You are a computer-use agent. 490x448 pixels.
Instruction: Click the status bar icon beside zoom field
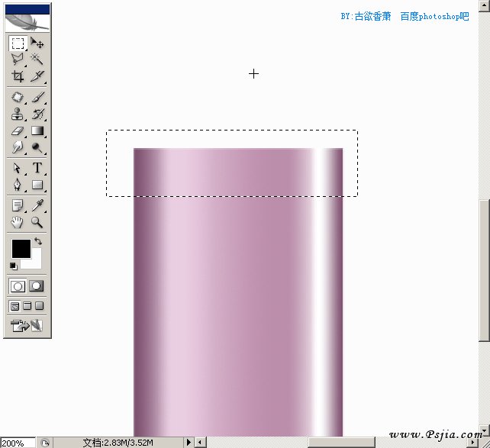coord(45,443)
